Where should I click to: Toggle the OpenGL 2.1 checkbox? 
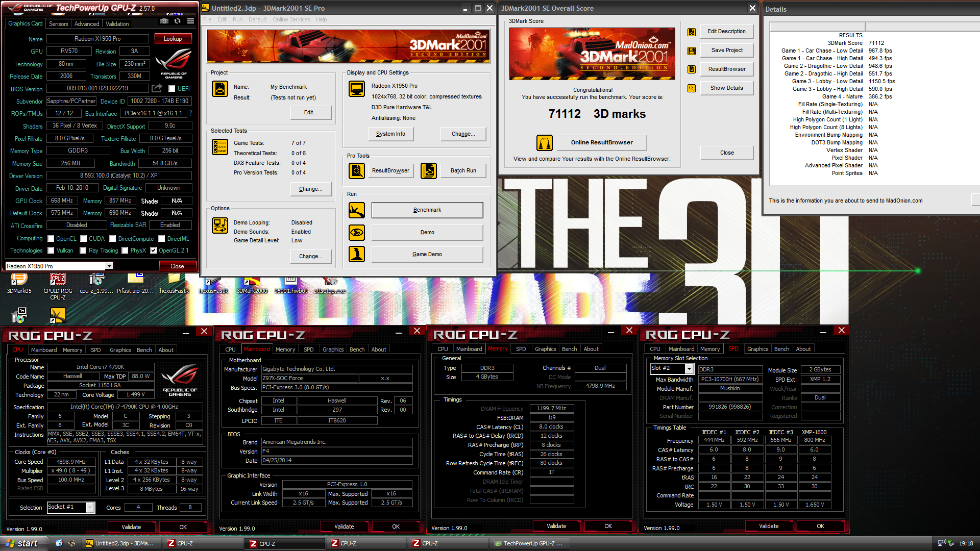pos(153,251)
